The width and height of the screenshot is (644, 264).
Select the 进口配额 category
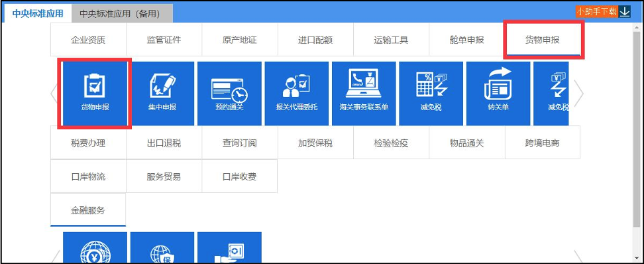315,40
